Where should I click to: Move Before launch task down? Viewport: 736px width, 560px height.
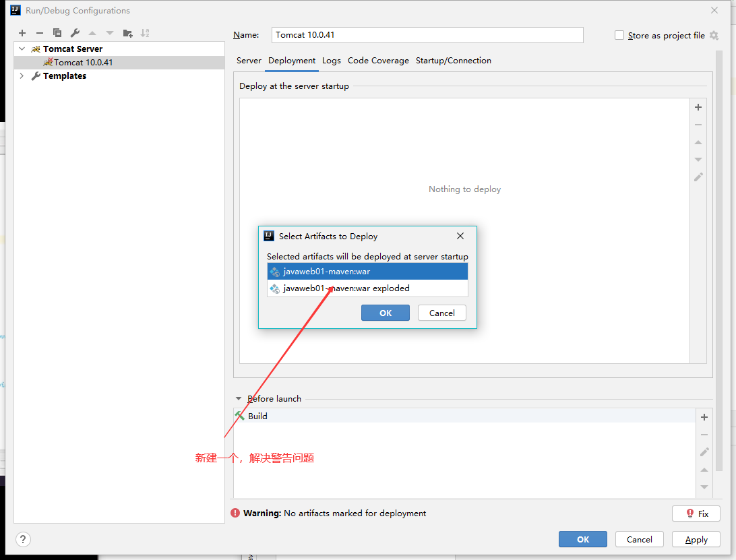704,487
